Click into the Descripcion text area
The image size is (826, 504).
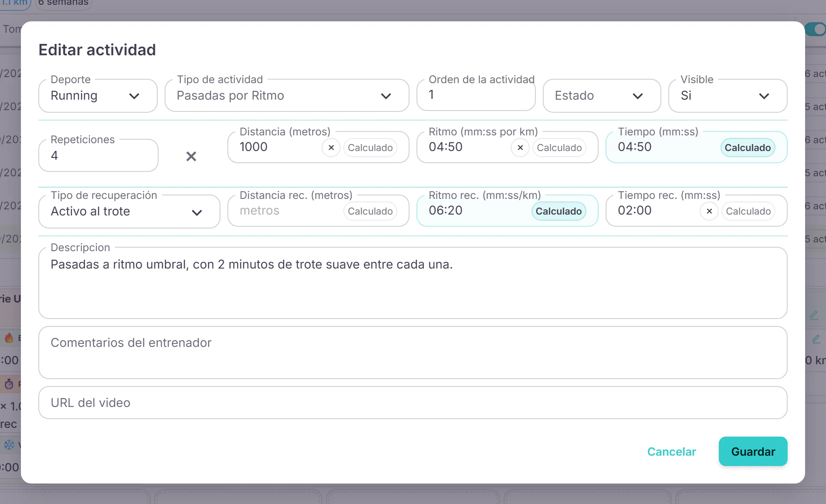click(413, 283)
